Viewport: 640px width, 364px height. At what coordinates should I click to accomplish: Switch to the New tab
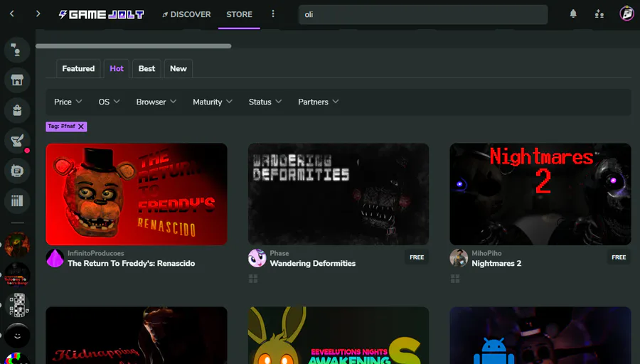[178, 68]
